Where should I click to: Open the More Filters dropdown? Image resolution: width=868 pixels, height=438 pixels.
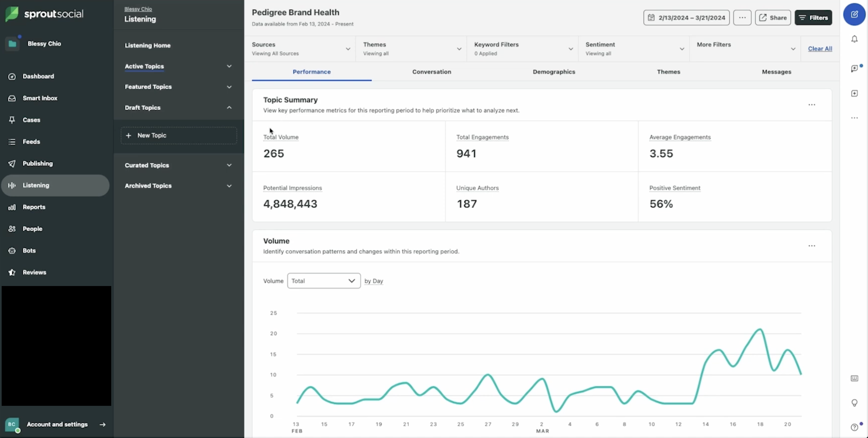[745, 49]
